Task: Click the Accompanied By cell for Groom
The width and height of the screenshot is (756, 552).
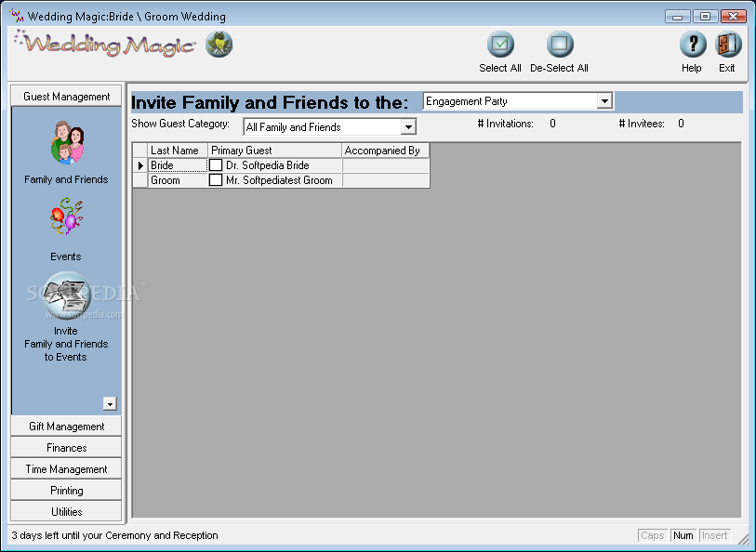Action: 386,180
